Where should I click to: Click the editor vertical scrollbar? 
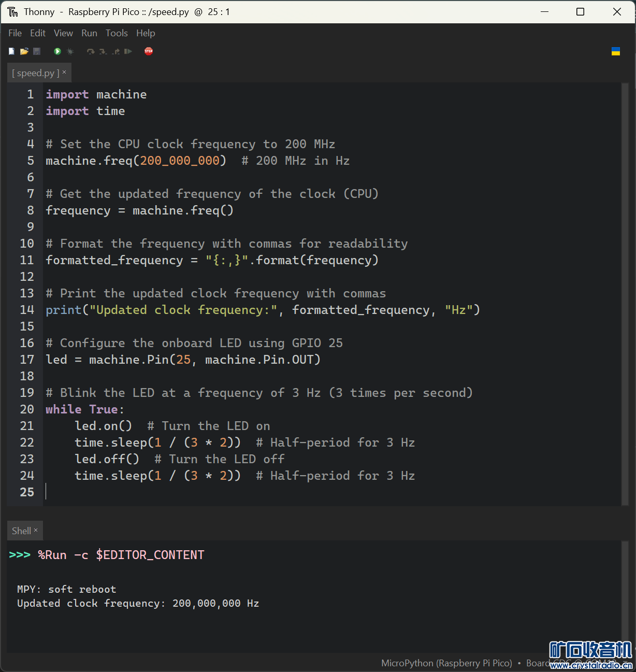point(625,294)
